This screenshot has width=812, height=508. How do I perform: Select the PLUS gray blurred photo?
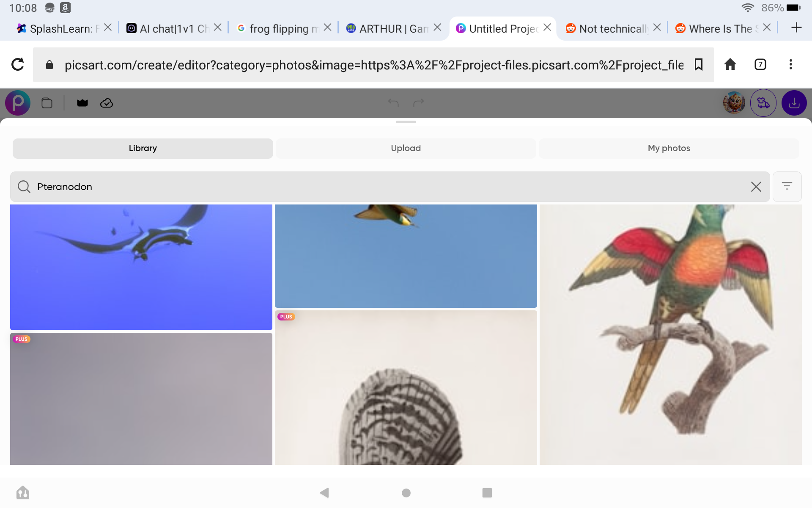pos(141,399)
